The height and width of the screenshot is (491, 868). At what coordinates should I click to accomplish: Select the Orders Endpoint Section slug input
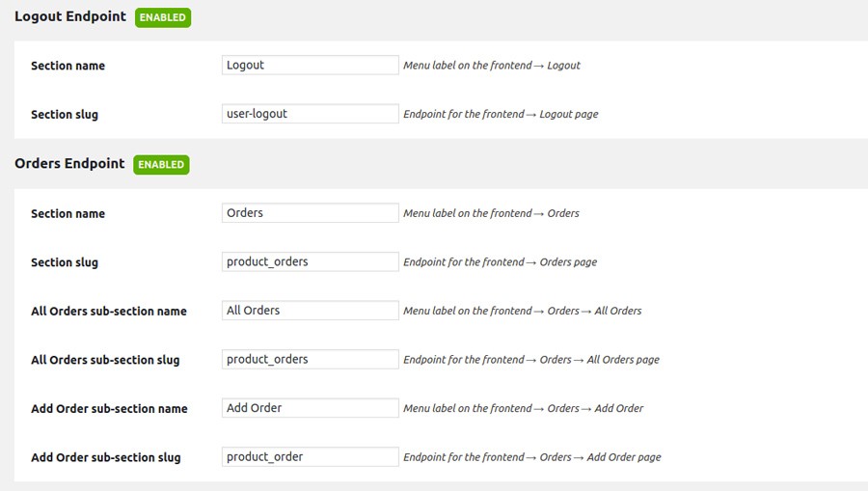click(x=310, y=261)
